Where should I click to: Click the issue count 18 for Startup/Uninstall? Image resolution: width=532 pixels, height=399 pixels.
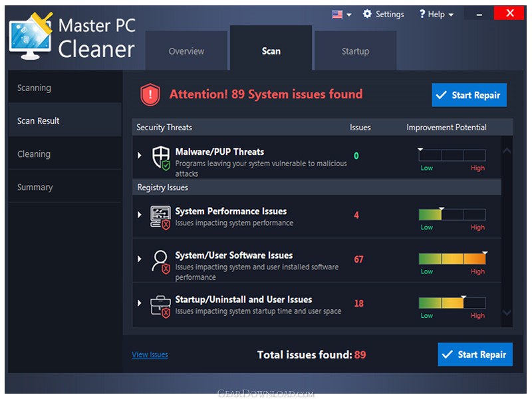(358, 303)
